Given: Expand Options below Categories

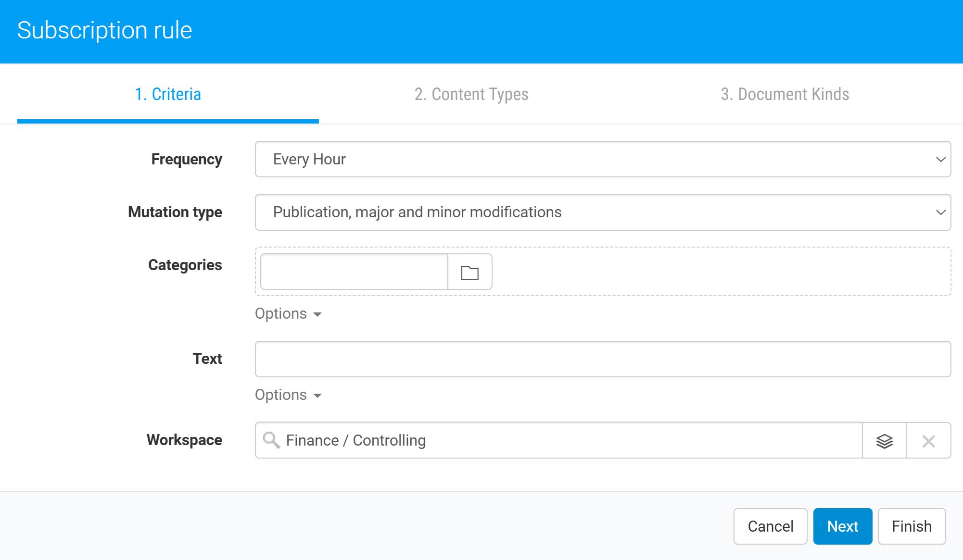Looking at the screenshot, I should (x=288, y=314).
